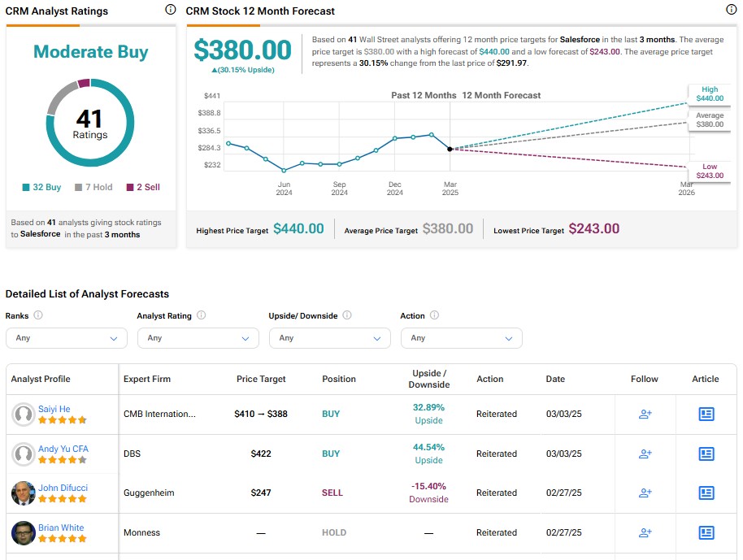The image size is (743, 560).
Task: Open the Ranks dropdown
Action: [x=67, y=338]
